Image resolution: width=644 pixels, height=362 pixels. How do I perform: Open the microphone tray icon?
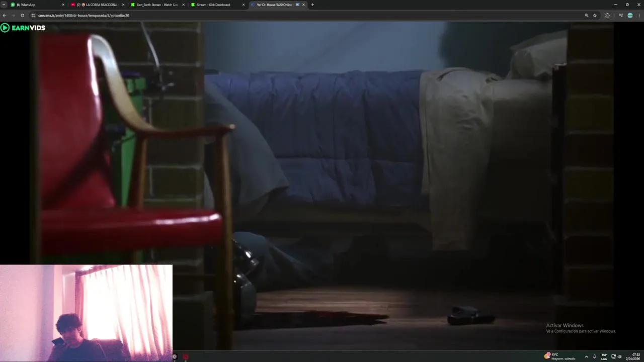click(594, 356)
